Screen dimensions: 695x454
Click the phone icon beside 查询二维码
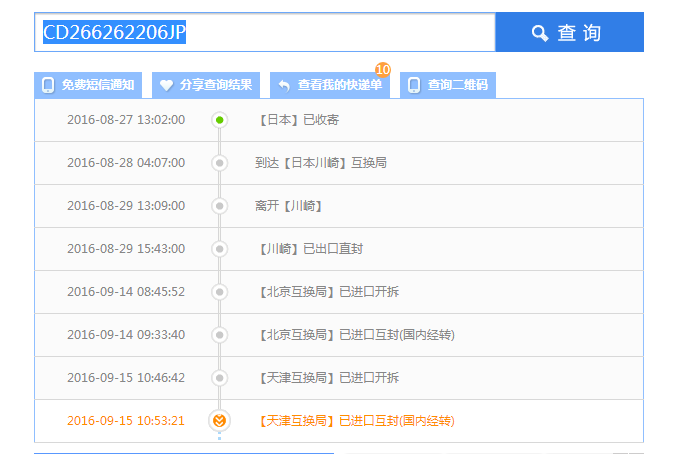pos(414,85)
